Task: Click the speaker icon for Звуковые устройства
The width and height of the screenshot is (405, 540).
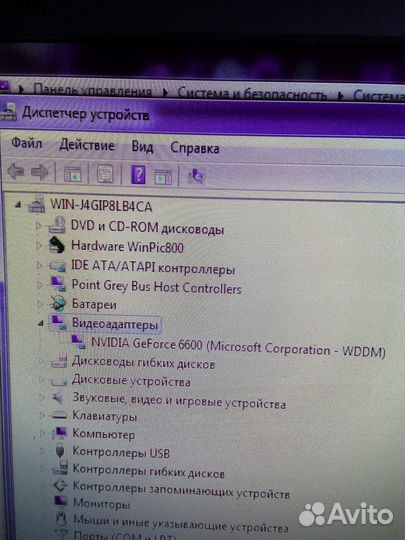Action: click(x=59, y=398)
